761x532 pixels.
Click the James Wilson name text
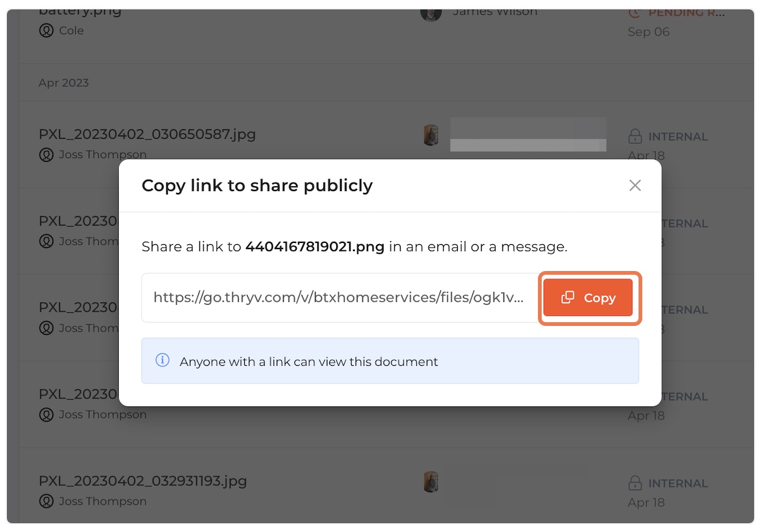coord(495,12)
